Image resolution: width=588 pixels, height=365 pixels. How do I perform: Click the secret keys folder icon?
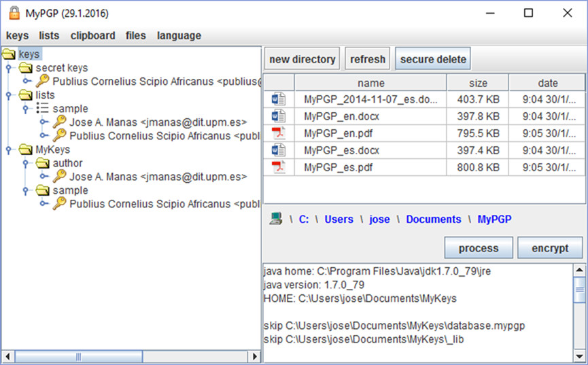pyautogui.click(x=26, y=68)
